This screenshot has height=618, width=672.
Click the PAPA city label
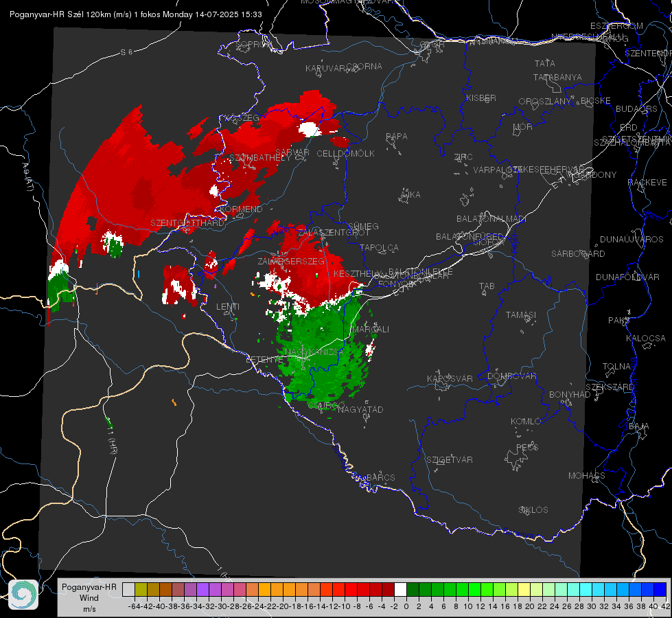397,137
